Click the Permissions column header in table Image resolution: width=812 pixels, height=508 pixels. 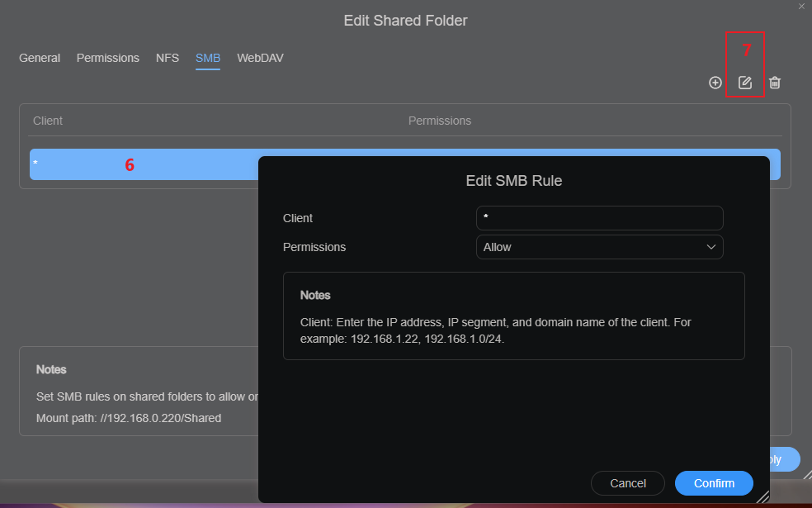[x=440, y=121]
